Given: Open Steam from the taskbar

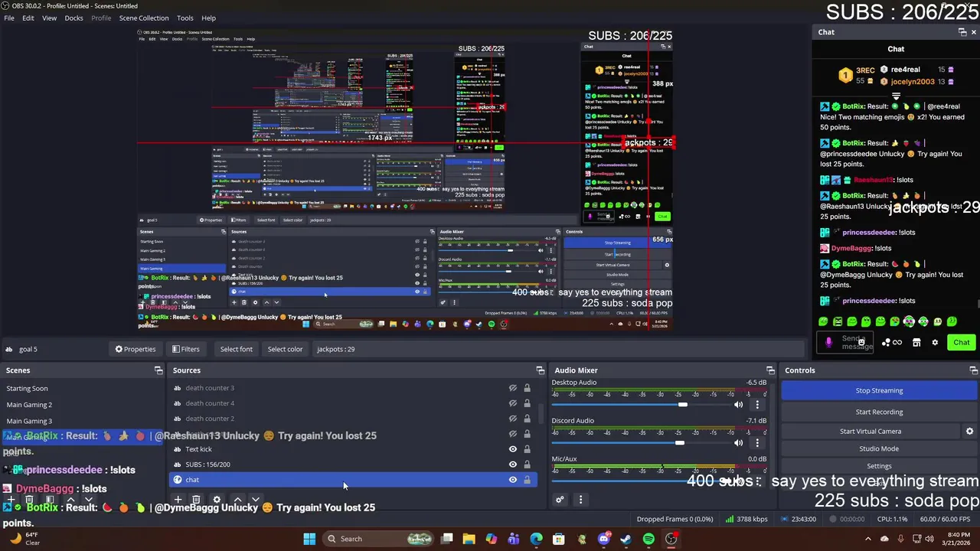Looking at the screenshot, I should [x=626, y=539].
